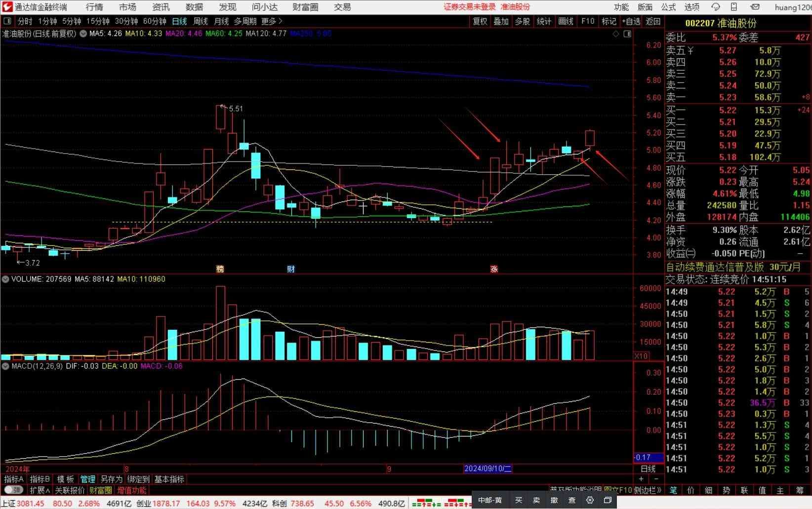Open the 行情 menu

[x=94, y=7]
